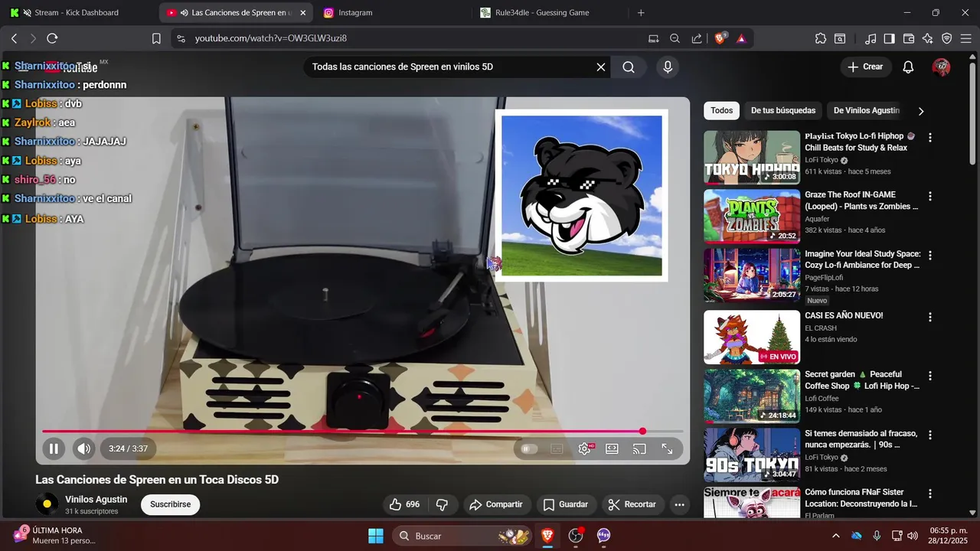Click the address bar URL
The image size is (980, 551).
[x=271, y=38]
